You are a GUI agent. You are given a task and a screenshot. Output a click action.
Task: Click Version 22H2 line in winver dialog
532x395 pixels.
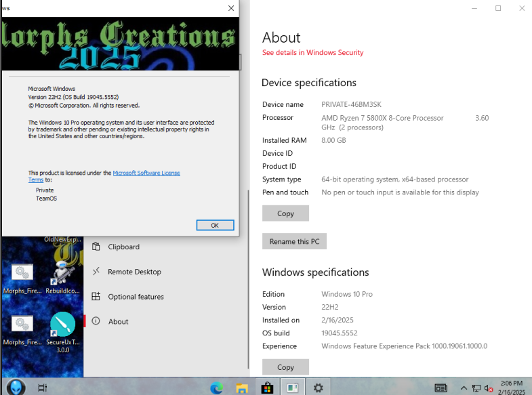point(73,97)
